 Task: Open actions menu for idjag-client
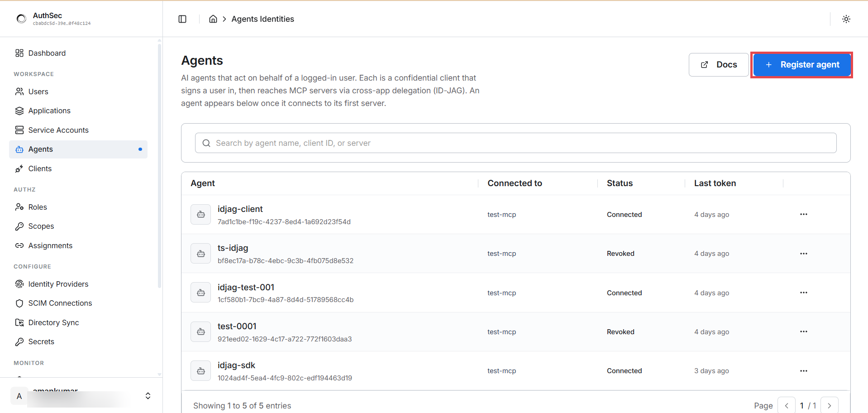[803, 214]
